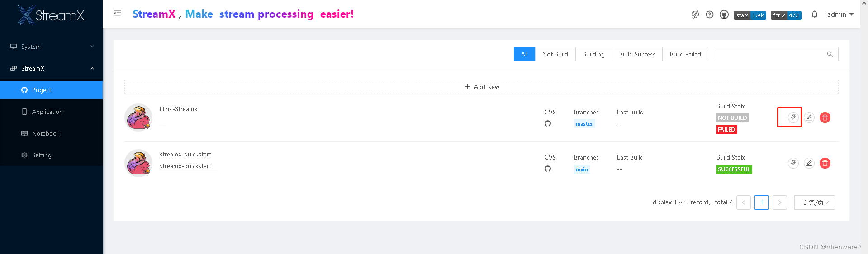Select the All filter tab
Screen dimensions: 868x254
(x=524, y=54)
